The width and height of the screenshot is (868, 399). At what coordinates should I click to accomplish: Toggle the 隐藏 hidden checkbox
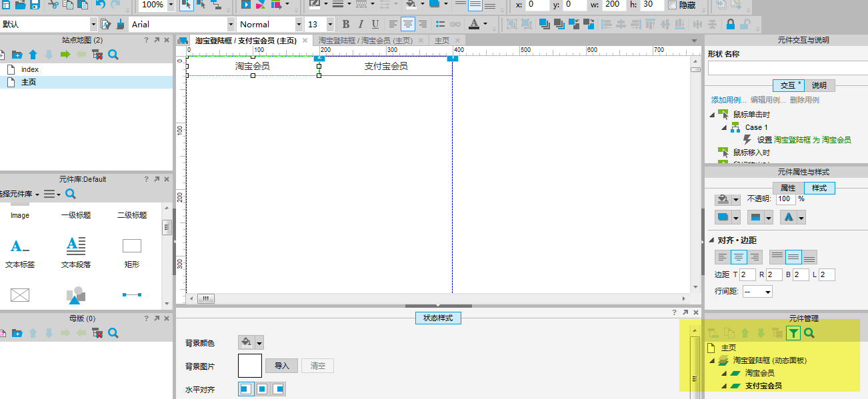click(672, 5)
